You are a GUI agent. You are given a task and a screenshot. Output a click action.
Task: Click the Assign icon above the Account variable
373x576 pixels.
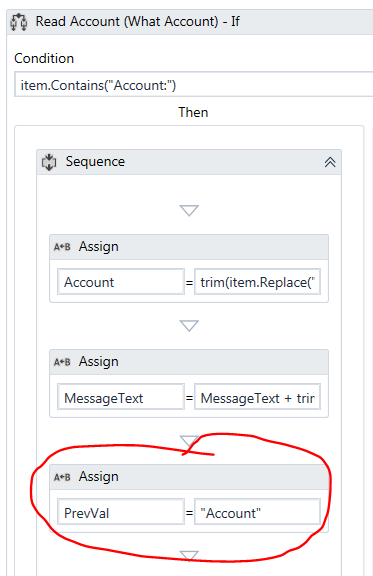point(62,247)
